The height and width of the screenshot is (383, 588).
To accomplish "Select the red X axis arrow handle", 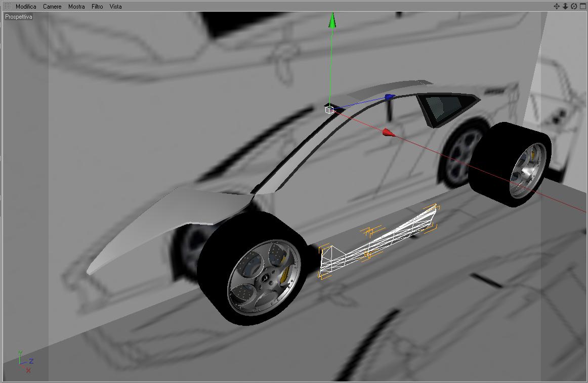I will tap(389, 133).
